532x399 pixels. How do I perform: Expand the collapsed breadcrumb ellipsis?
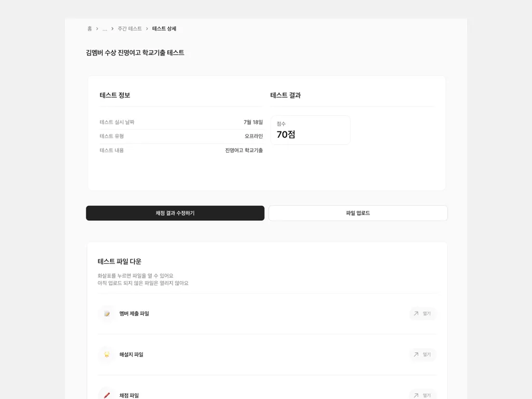pyautogui.click(x=105, y=29)
